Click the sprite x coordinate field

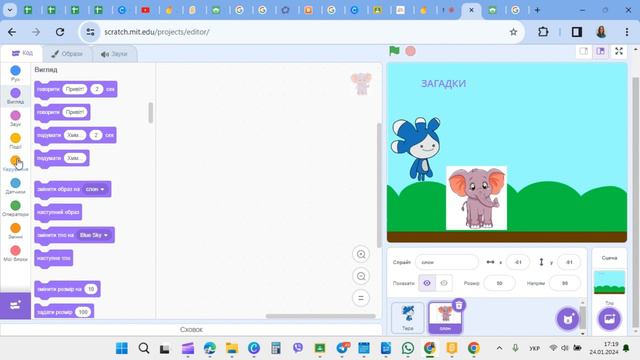tap(518, 262)
